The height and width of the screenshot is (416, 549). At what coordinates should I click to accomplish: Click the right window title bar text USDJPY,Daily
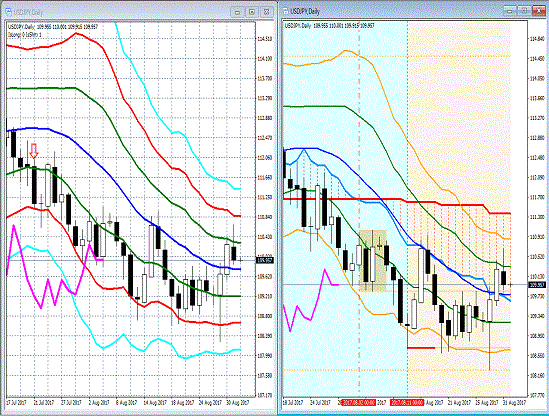point(305,11)
